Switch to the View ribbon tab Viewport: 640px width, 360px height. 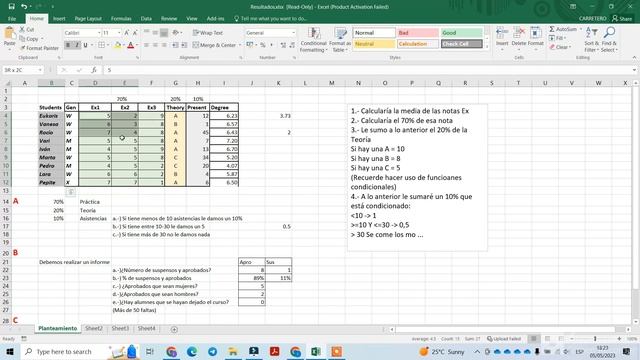(191, 18)
